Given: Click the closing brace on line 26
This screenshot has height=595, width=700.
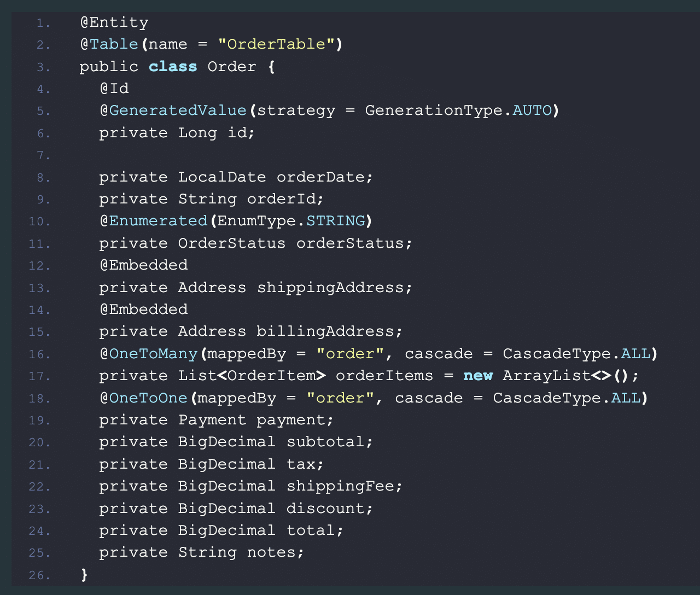Looking at the screenshot, I should point(84,575).
